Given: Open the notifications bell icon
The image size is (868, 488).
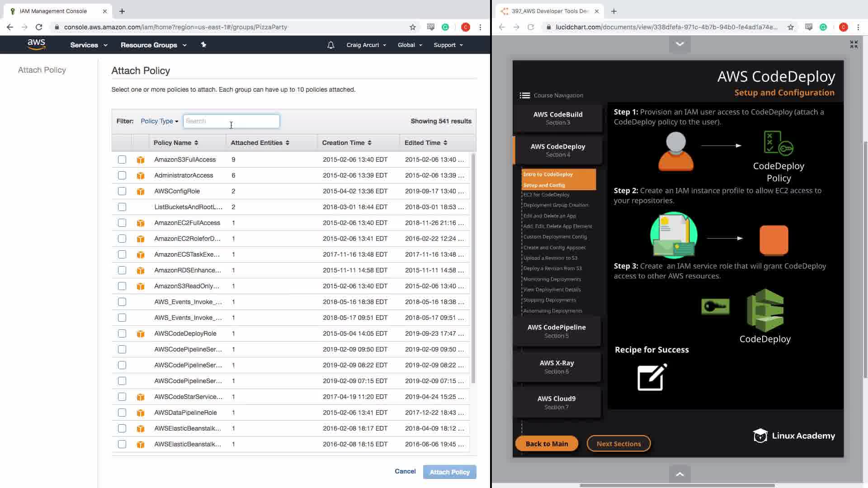Looking at the screenshot, I should point(330,45).
